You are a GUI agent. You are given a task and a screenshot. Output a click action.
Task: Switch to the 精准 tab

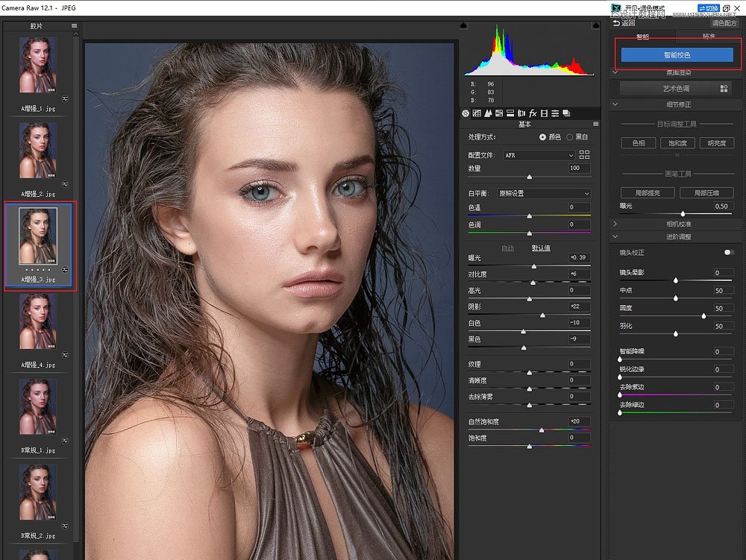(x=709, y=37)
